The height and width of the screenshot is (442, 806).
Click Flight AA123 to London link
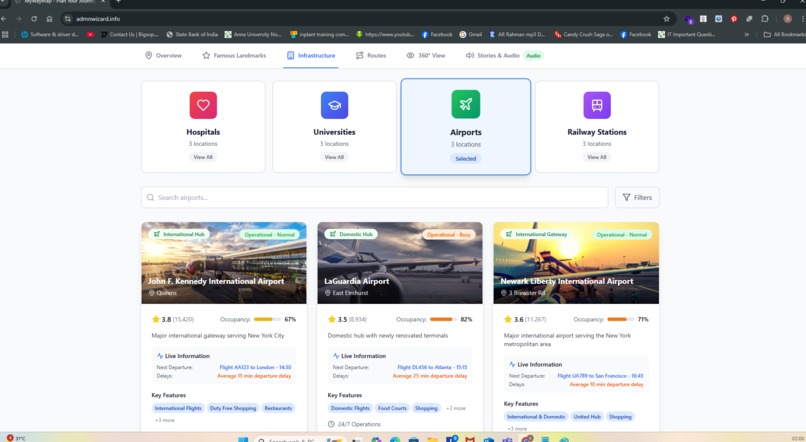[x=255, y=367]
